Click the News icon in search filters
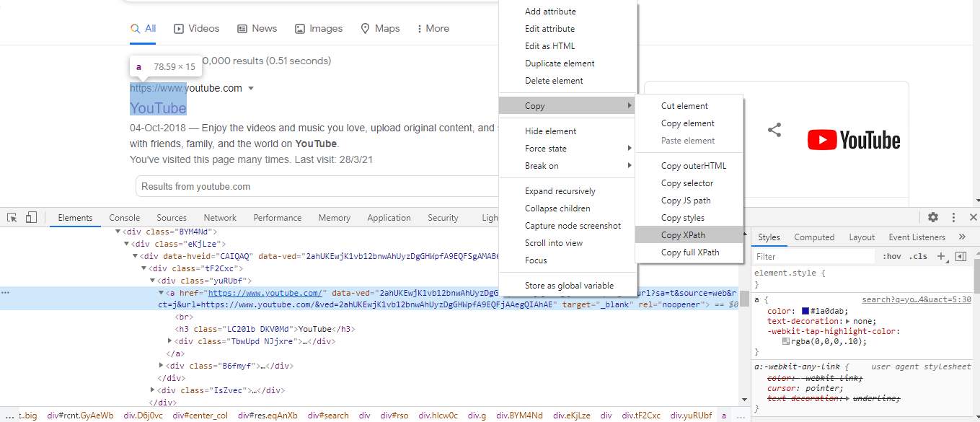This screenshot has width=980, height=422. tap(242, 28)
